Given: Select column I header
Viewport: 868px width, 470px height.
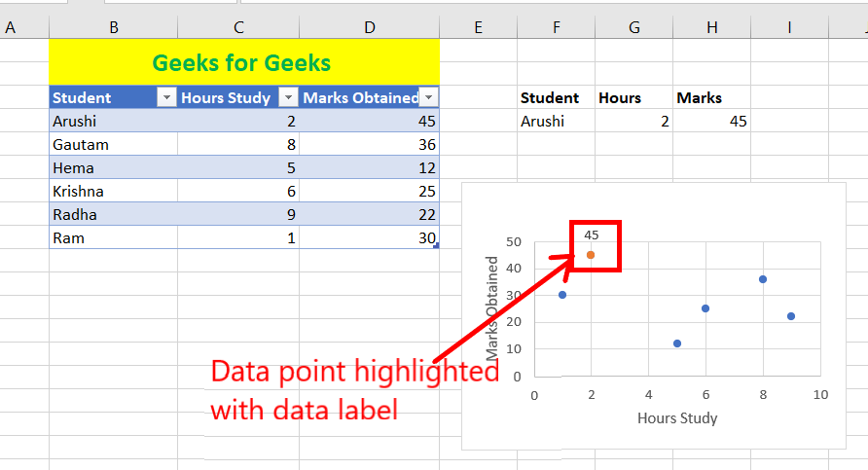Looking at the screenshot, I should coord(789,27).
